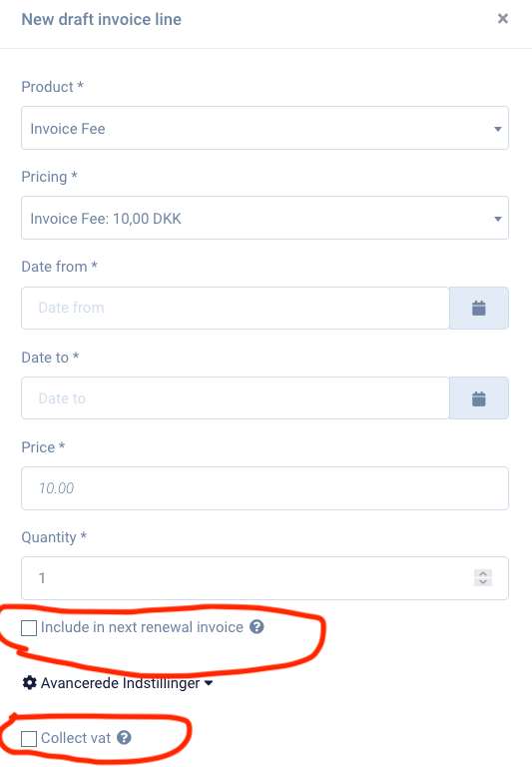Open the Date from calendar picker
Screen dimensions: 532x767
pyautogui.click(x=479, y=309)
